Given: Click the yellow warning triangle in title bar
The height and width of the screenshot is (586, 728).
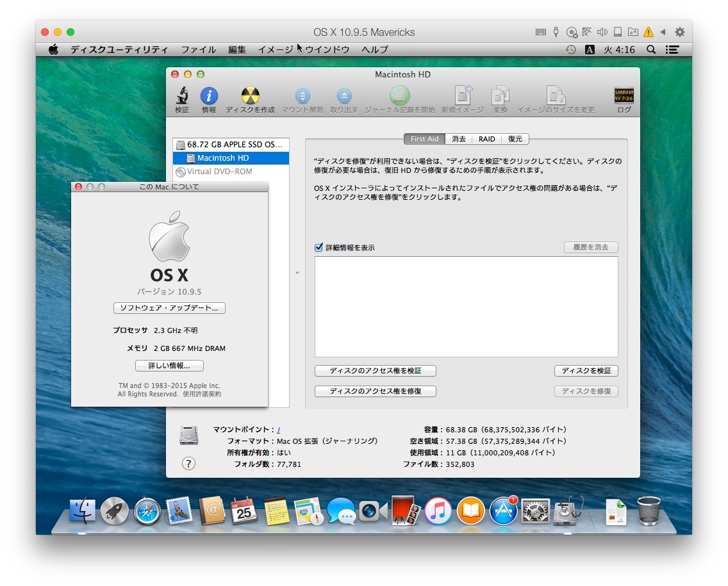Looking at the screenshot, I should pos(648,32).
